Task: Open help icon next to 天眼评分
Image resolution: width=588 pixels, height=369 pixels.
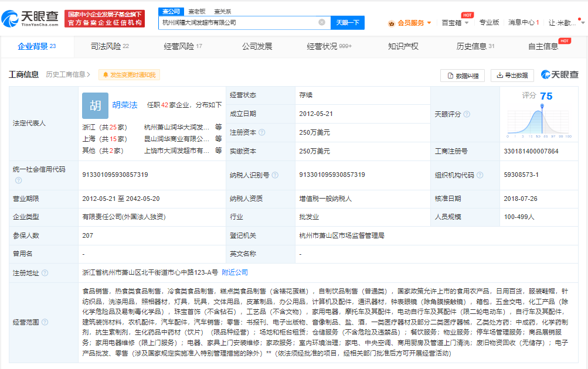Action: coord(467,114)
